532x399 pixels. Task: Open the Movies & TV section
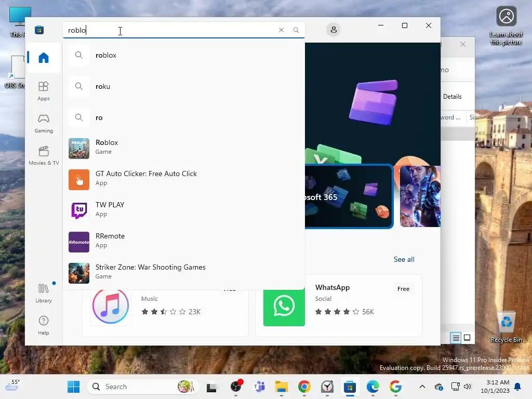44,155
